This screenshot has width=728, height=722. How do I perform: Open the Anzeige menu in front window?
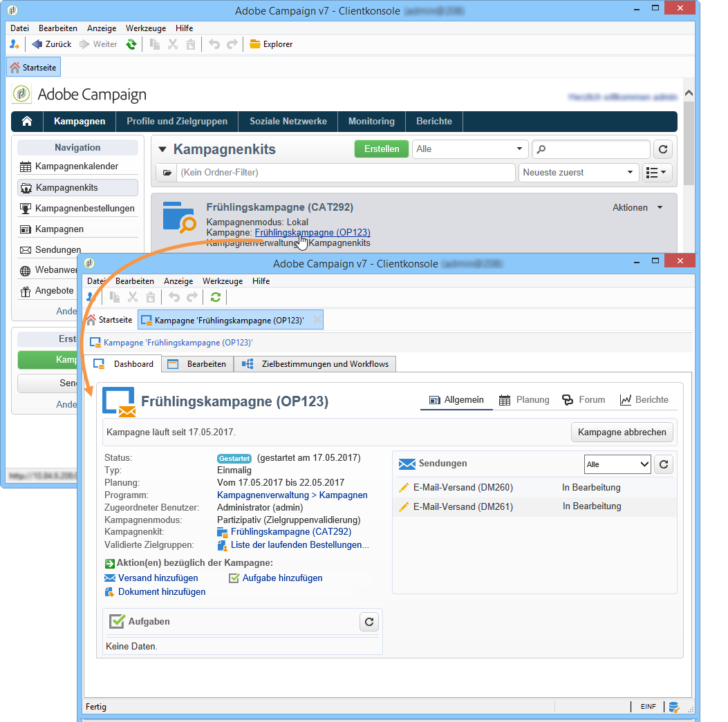point(178,281)
